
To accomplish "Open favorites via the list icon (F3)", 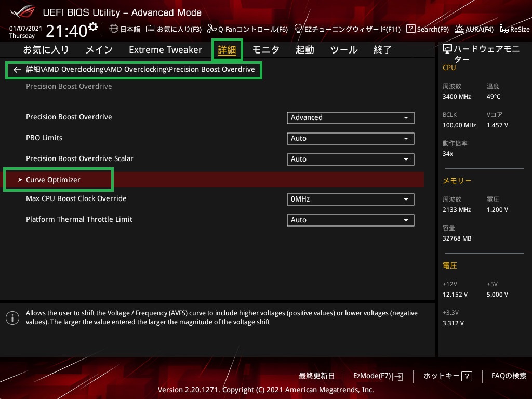I will pos(150,29).
